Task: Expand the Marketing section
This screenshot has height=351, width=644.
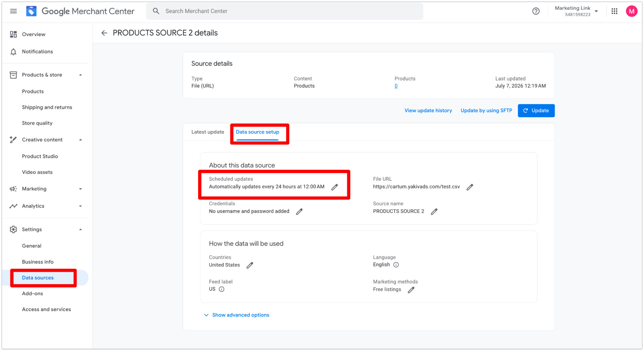Action: (81, 189)
